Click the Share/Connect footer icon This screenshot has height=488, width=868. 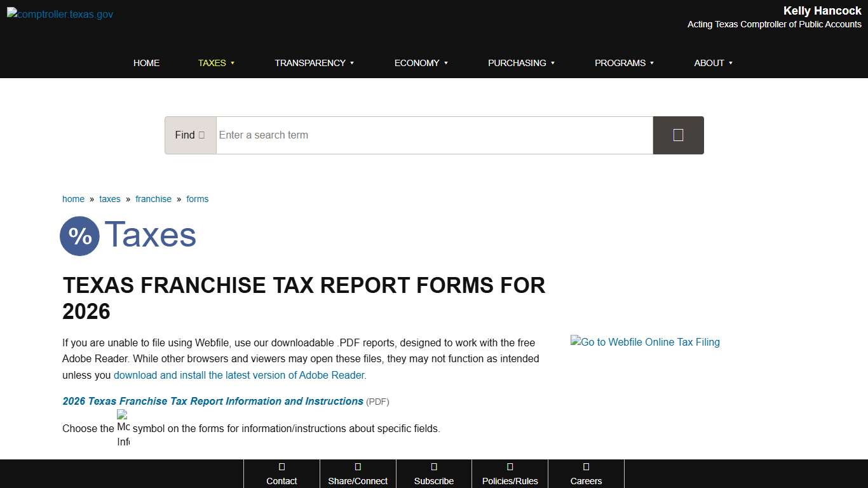[358, 468]
